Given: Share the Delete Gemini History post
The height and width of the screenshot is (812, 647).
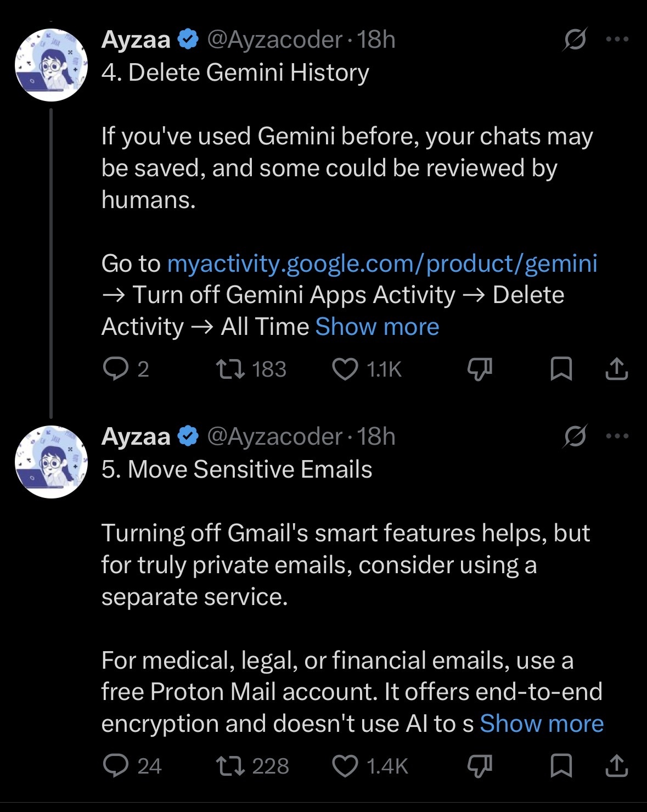Looking at the screenshot, I should pos(616,369).
